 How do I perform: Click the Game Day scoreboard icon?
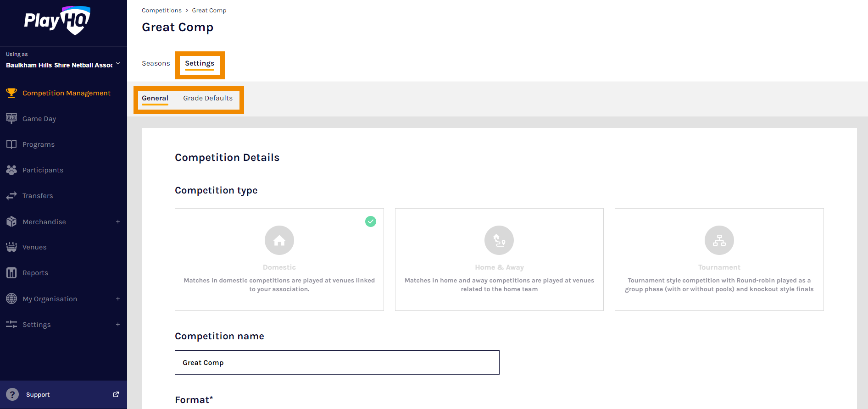pos(11,119)
